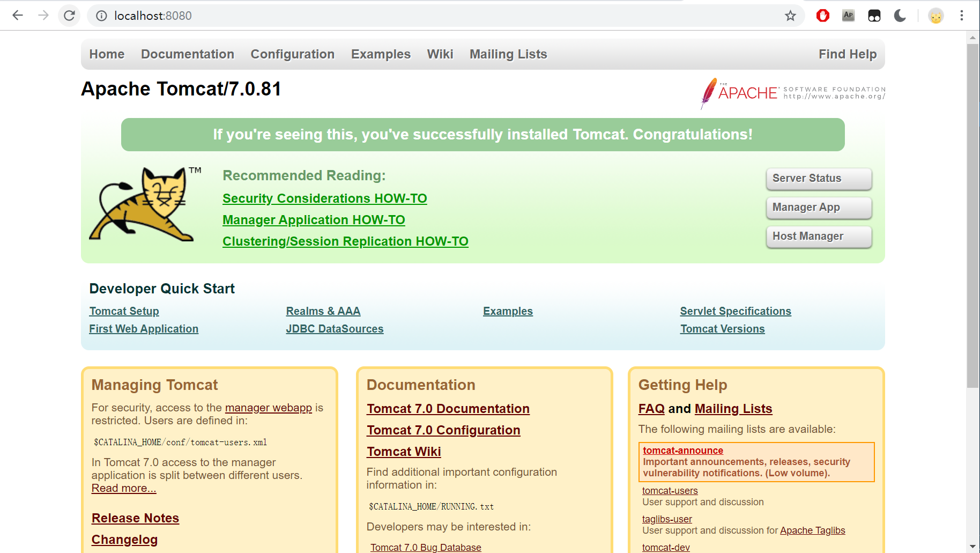Open Configuration in the top navigation
This screenshot has height=553, width=980.
tap(293, 54)
